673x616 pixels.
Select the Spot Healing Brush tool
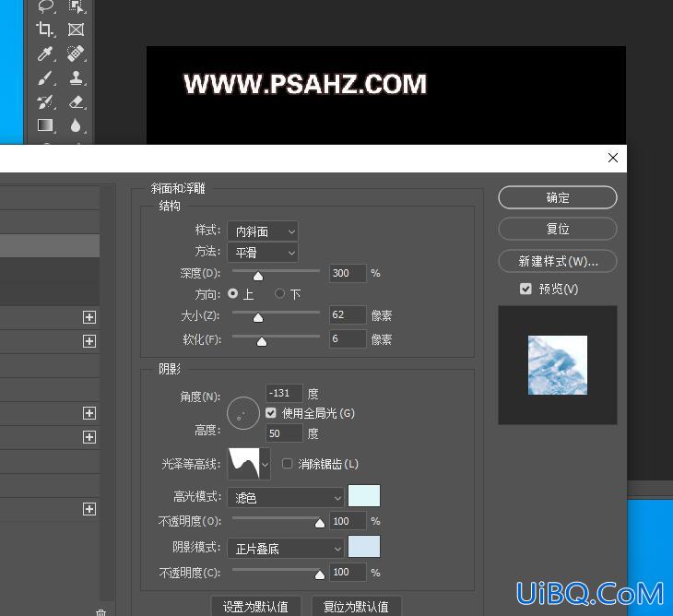tap(76, 54)
